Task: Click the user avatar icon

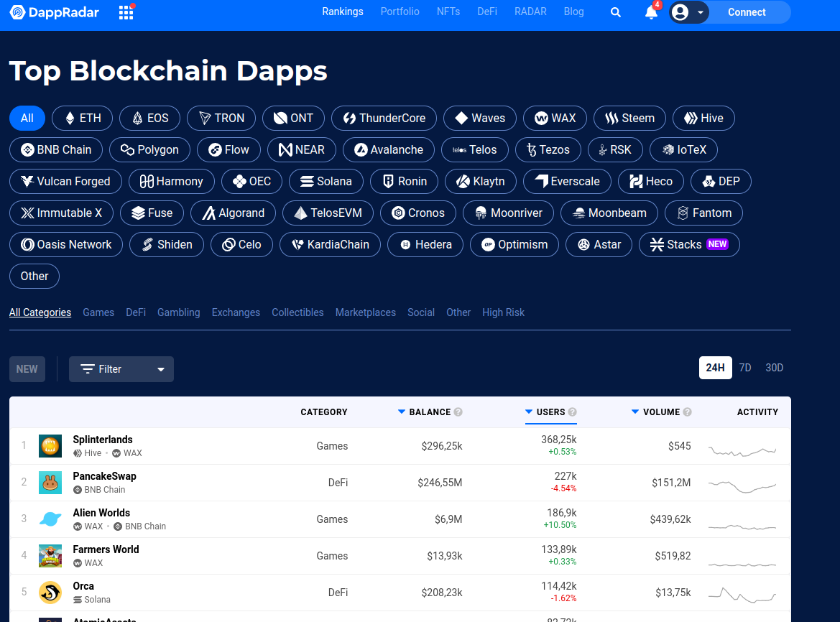Action: (680, 12)
